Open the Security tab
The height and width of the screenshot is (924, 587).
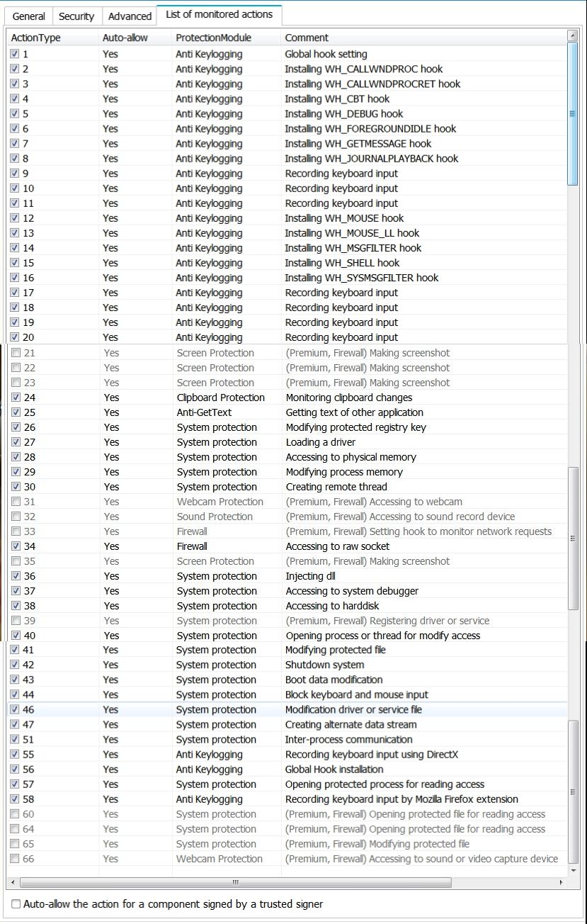tap(76, 16)
